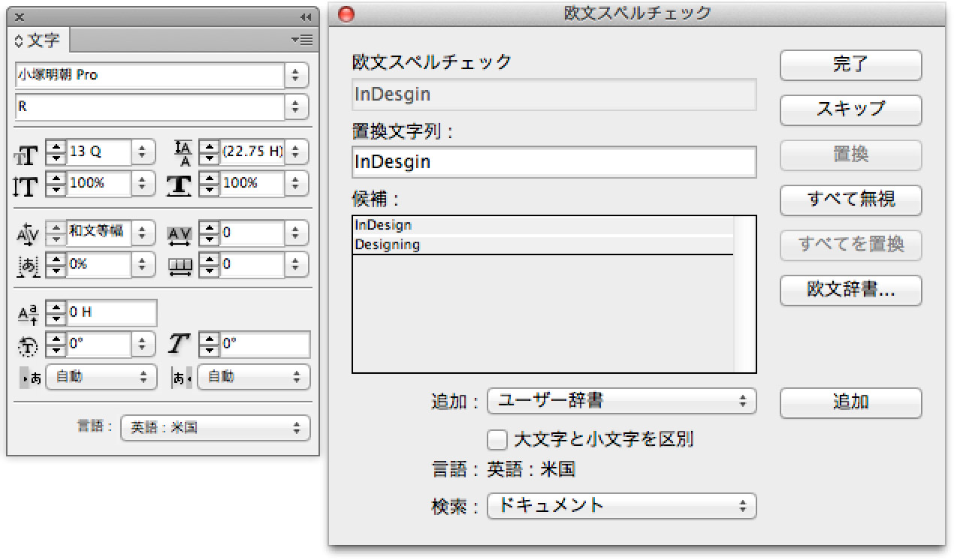The width and height of the screenshot is (954, 560).
Task: Click the vertical scale icon
Action: tap(26, 185)
